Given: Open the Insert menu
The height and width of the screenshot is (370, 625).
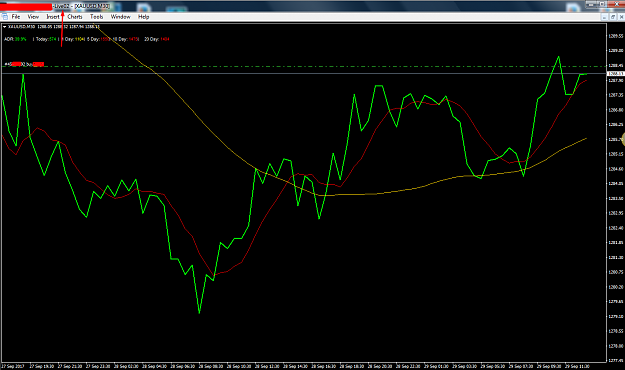Looking at the screenshot, I should point(53,17).
